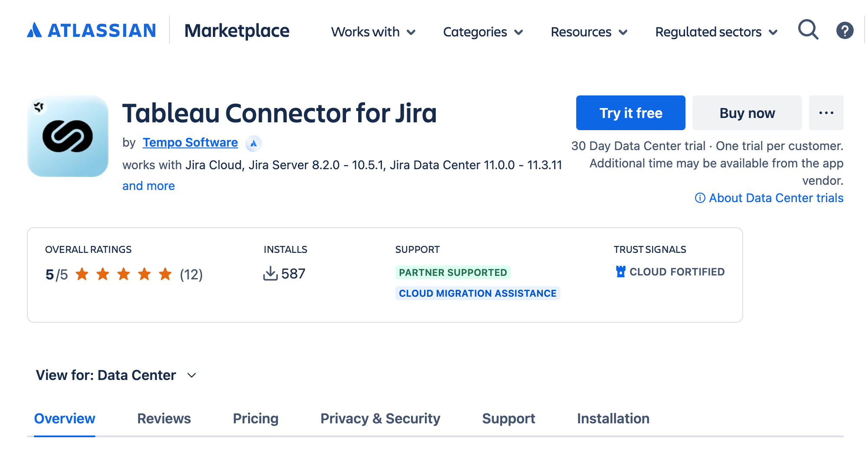Click the info icon before About Data Center trials
Viewport: 868px width, 465px height.
tap(700, 198)
